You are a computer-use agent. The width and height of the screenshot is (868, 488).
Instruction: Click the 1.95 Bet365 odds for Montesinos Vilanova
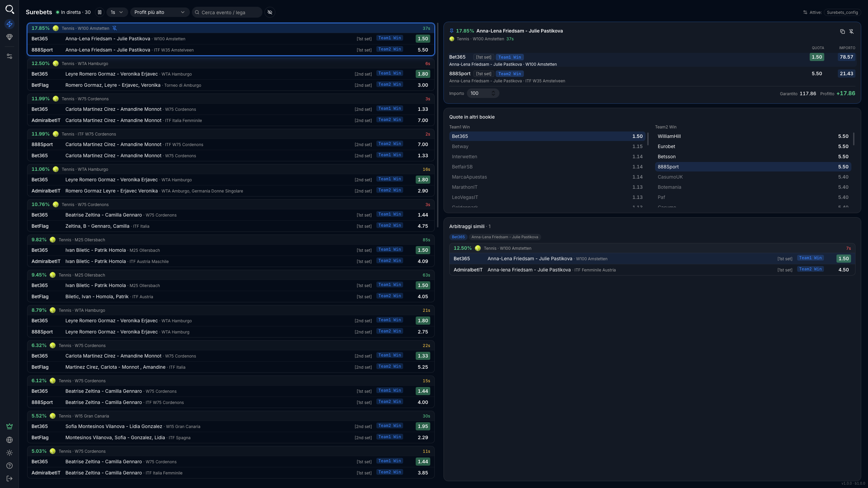pos(423,426)
